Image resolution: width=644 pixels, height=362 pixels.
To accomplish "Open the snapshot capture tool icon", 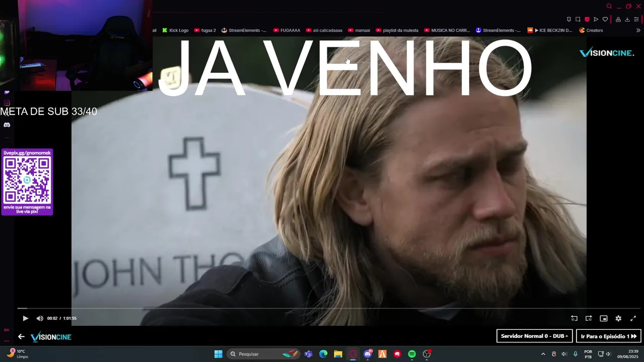I will 578,20.
